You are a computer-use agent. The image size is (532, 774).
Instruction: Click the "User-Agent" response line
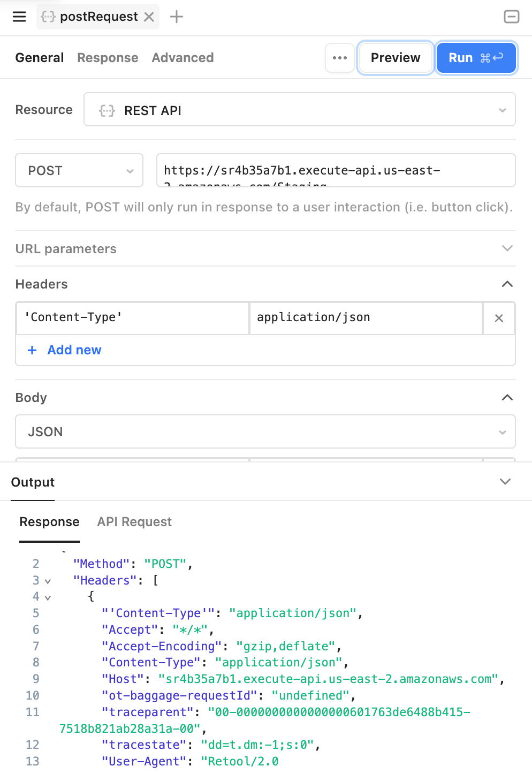[x=190, y=762]
